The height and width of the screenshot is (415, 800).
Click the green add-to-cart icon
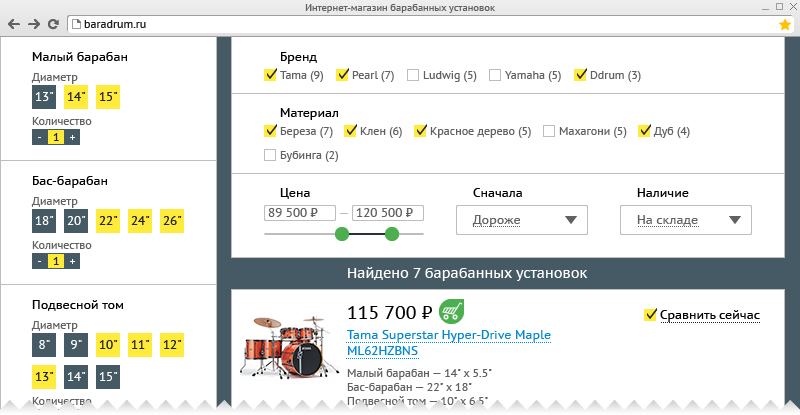(x=452, y=312)
